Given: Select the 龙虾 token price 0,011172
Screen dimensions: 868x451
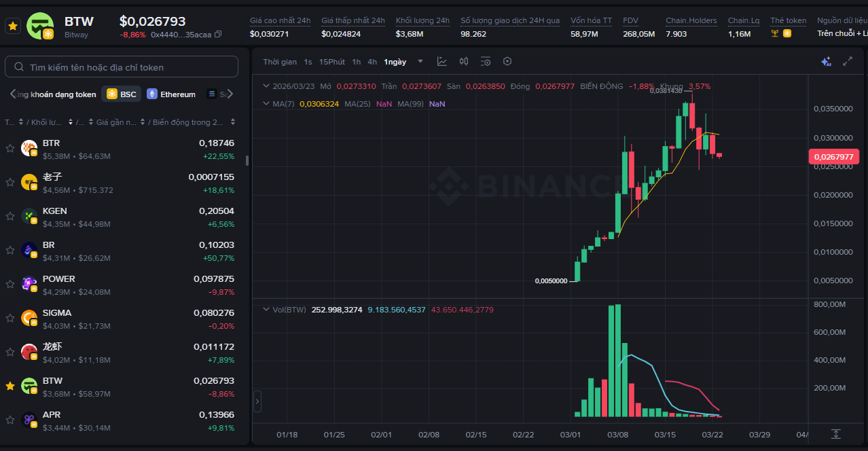Looking at the screenshot, I should point(214,346).
